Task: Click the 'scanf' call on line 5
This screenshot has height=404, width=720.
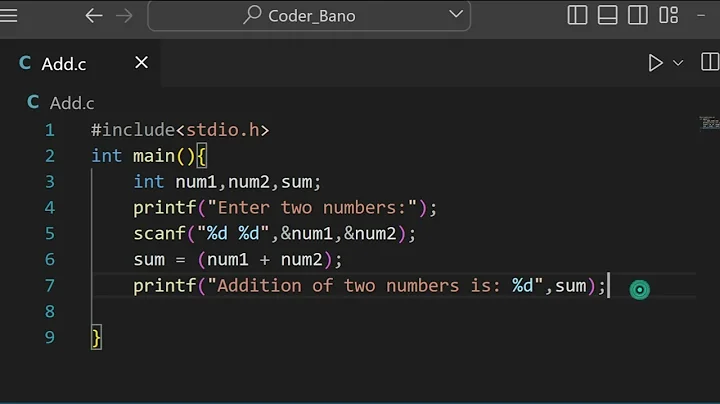Action: click(x=159, y=234)
